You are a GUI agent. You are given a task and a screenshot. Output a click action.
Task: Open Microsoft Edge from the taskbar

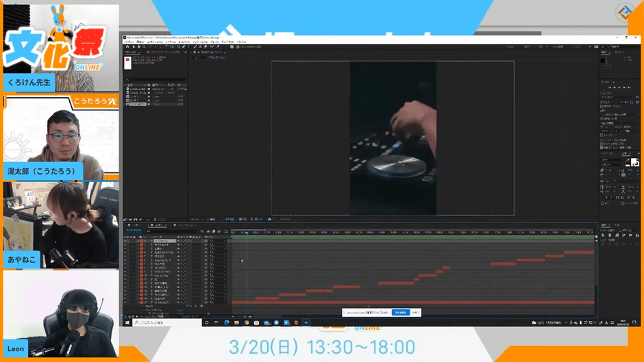tap(226, 322)
